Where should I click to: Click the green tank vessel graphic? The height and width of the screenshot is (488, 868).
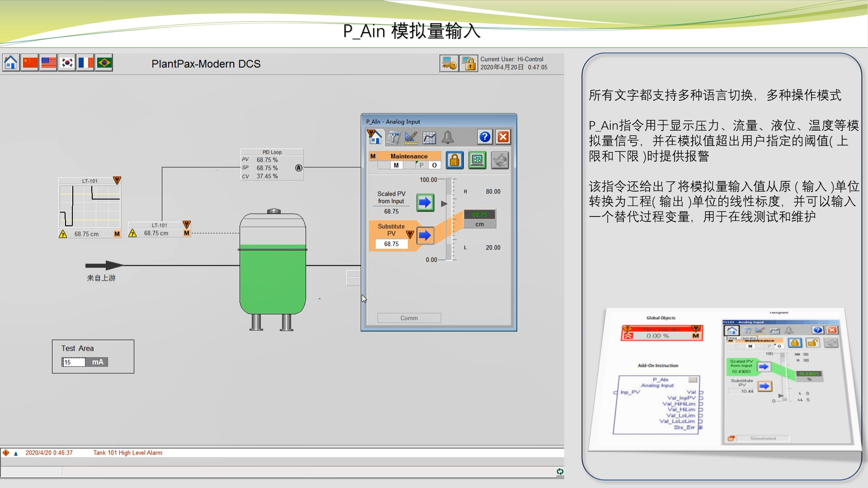pos(273,269)
